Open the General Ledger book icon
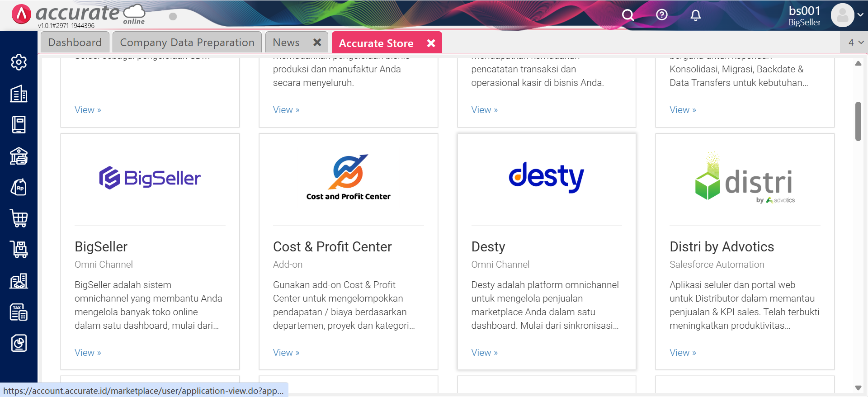The height and width of the screenshot is (397, 868). pos(19,125)
